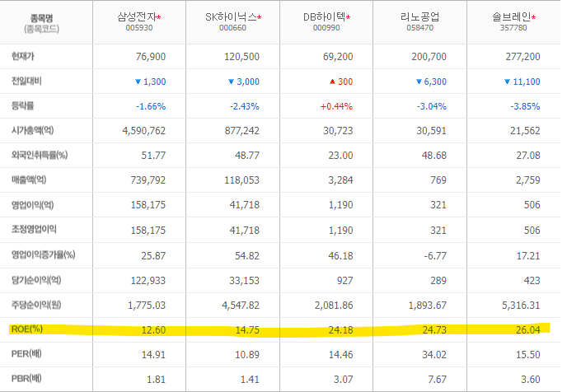This screenshot has width=567, height=392.
Task: Select the 외국인취득률(%) row label
Action: [x=40, y=155]
